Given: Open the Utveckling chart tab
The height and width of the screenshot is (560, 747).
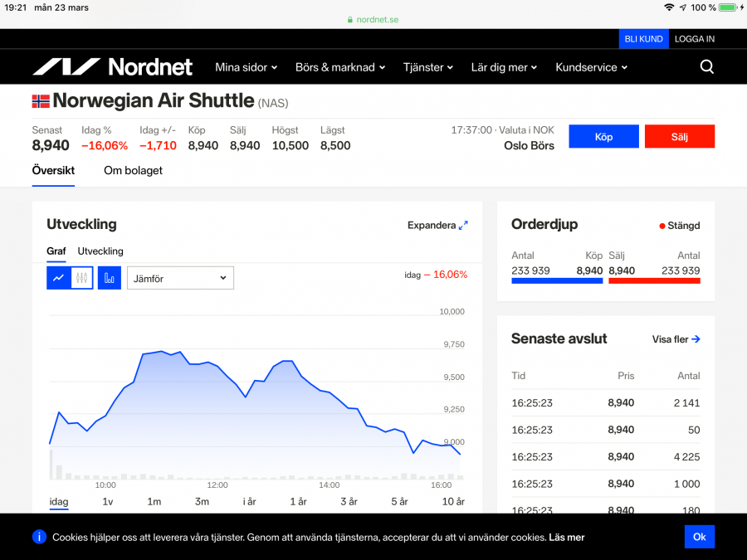Looking at the screenshot, I should 100,251.
